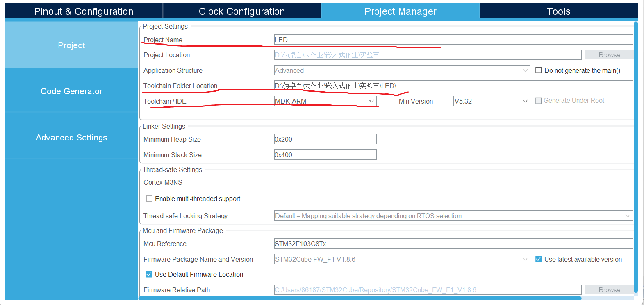Open the Clock Configuration tab
This screenshot has width=644, height=305.
pos(242,11)
